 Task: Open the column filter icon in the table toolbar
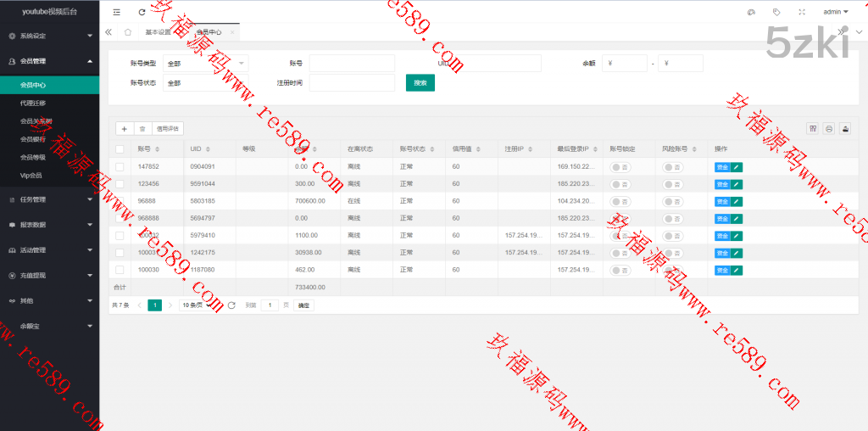pos(813,129)
